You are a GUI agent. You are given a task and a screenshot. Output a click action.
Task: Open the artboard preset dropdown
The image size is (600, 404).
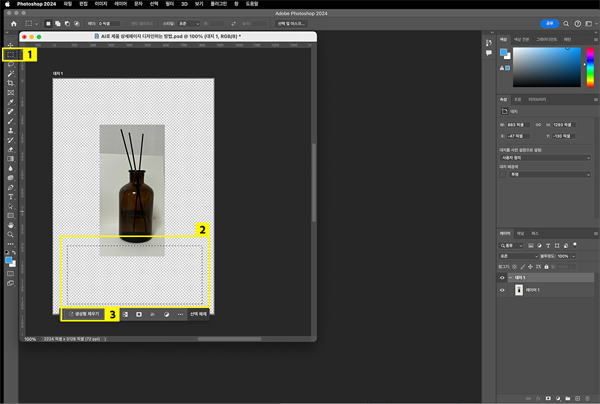[543, 157]
